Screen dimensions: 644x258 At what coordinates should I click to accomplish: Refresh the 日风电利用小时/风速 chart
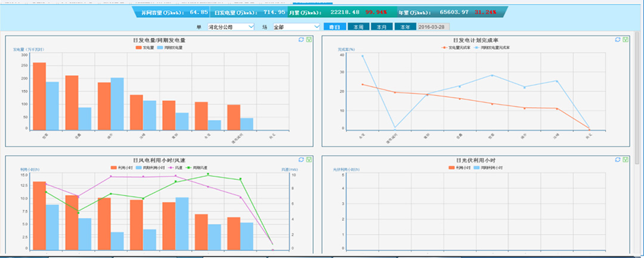[301, 160]
